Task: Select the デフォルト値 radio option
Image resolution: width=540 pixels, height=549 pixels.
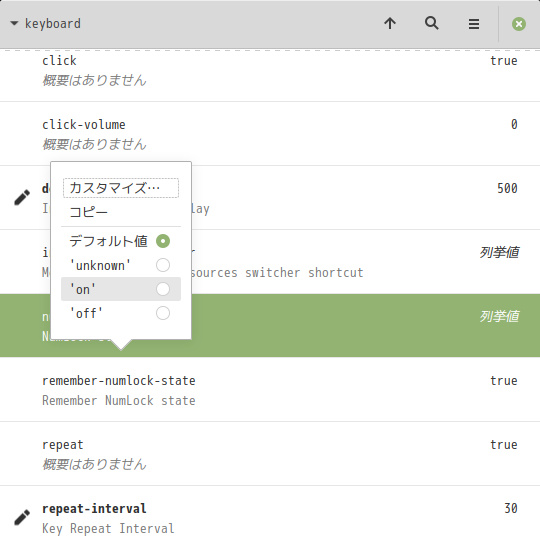Action: tap(121, 241)
